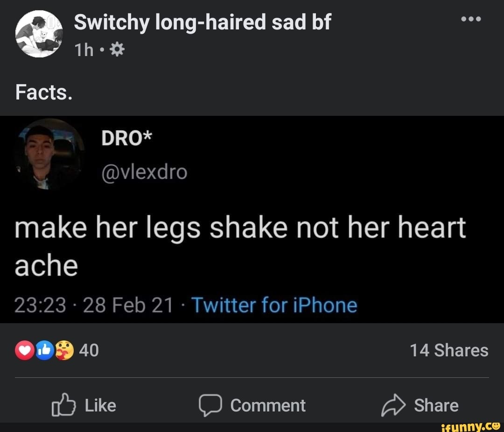504x432 pixels.
Task: Click the heart Love reaction icon
Action: point(23,349)
